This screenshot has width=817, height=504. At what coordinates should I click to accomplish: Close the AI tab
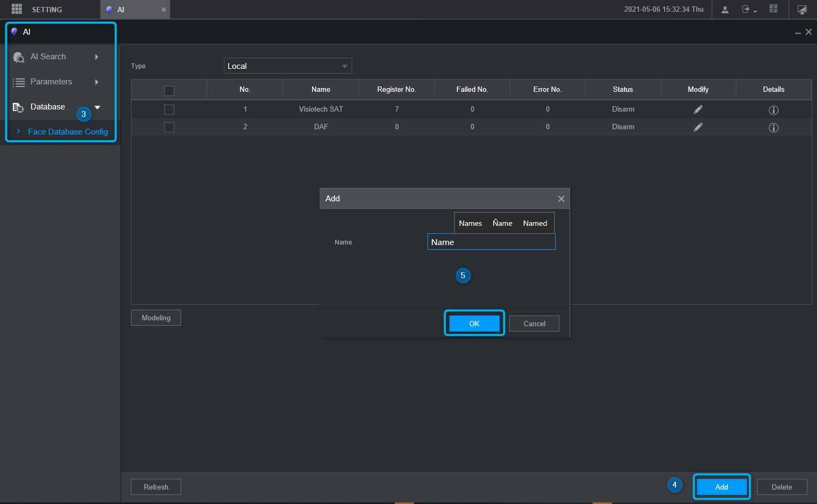tap(164, 10)
